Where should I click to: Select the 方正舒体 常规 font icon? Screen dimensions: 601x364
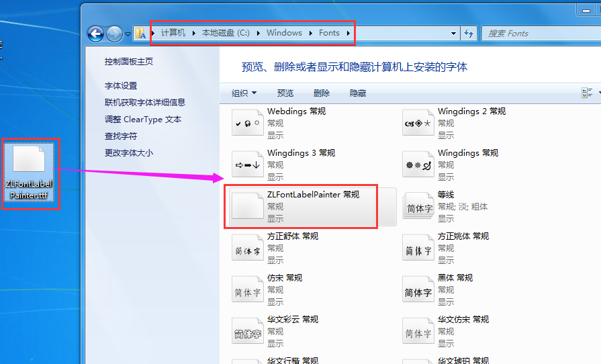click(x=246, y=249)
